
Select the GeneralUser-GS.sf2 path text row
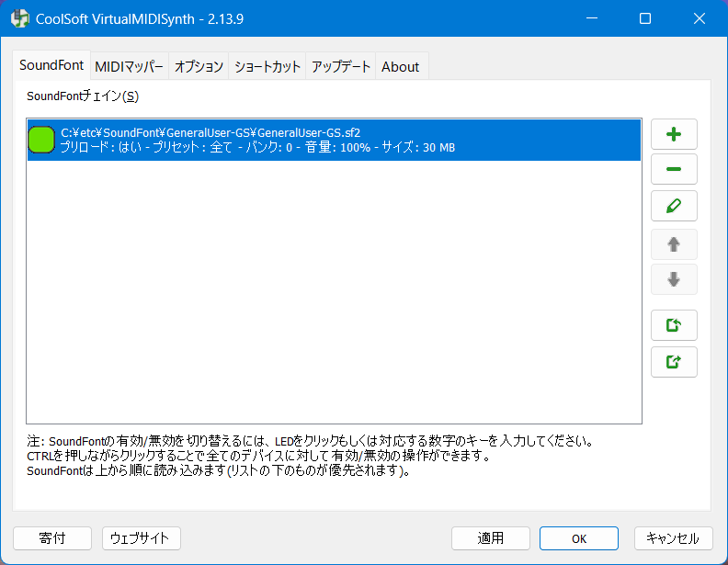click(210, 132)
